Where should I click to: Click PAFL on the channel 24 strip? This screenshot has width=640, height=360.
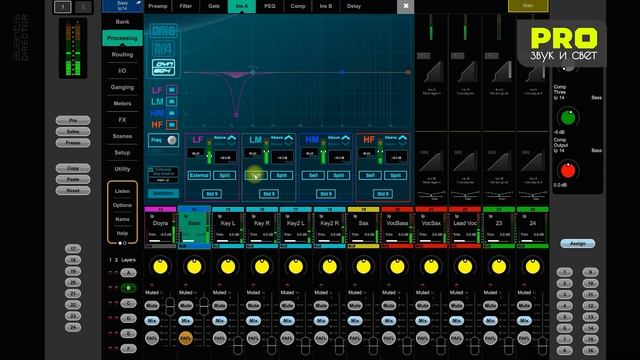(x=524, y=338)
